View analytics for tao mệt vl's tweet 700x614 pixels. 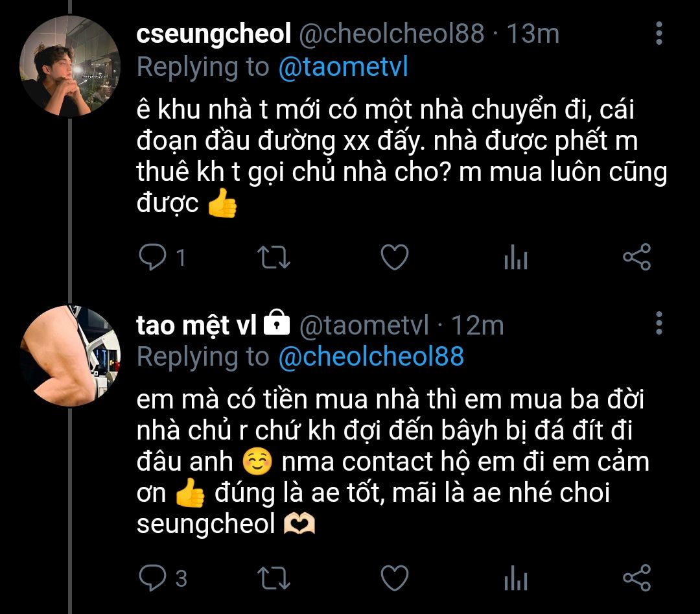pos(516,578)
